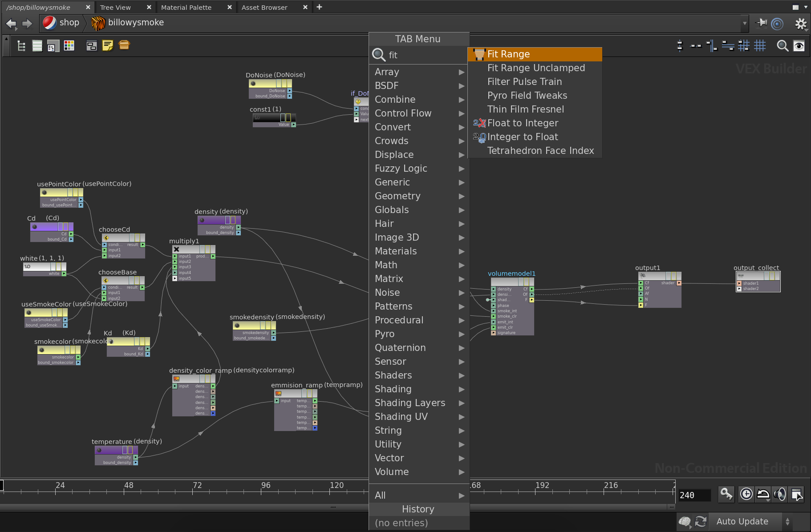Click the brain icon near Auto Update

tap(685, 521)
